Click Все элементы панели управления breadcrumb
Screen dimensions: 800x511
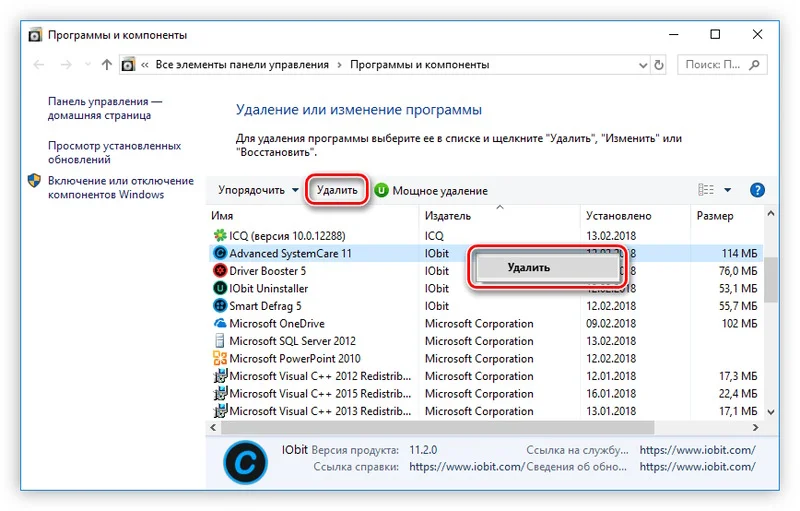242,65
